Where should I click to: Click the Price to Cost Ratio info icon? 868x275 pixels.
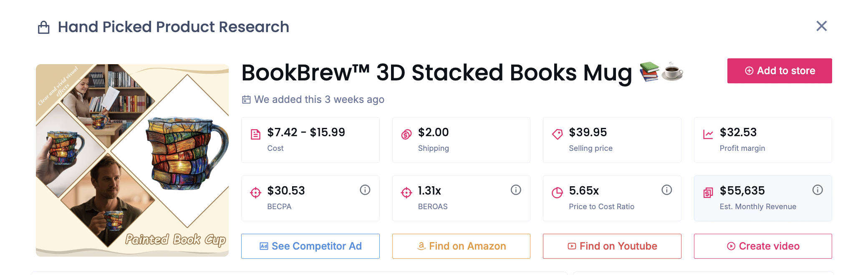(x=667, y=190)
